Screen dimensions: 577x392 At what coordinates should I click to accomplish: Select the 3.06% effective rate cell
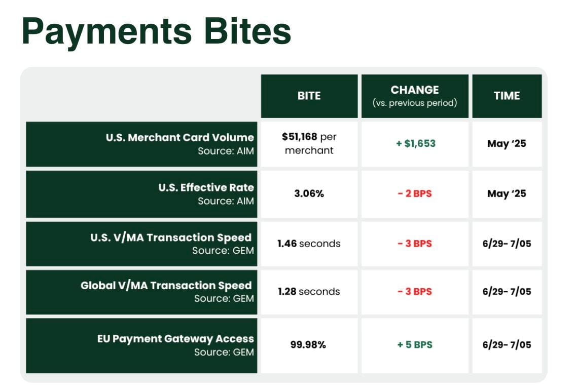[309, 194]
